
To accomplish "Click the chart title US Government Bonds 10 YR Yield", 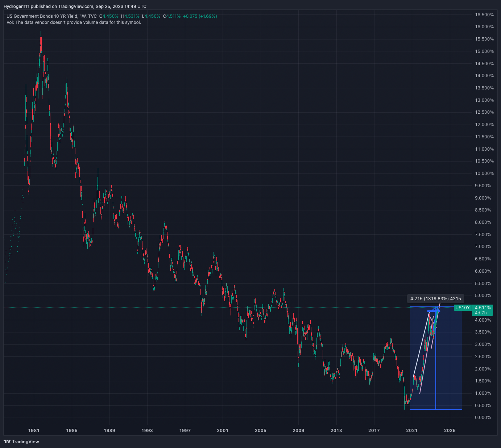I will [42, 16].
